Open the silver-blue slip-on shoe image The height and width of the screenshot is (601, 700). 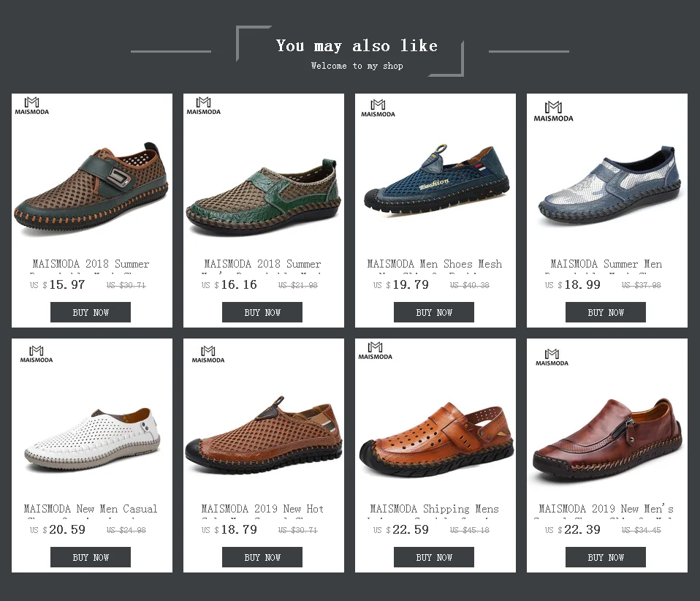click(x=609, y=184)
